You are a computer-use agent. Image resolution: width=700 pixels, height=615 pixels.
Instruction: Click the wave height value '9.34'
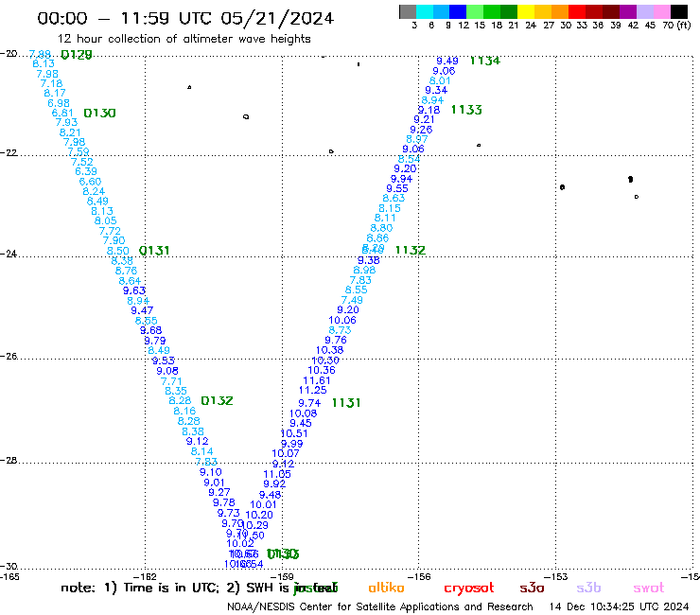436,90
